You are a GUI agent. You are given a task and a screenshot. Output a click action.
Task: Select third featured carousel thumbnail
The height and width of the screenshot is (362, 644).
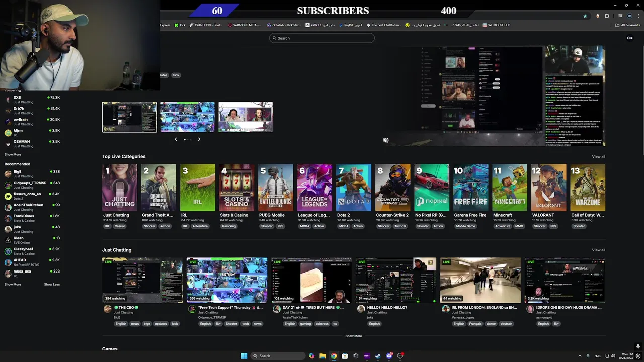pos(246,117)
